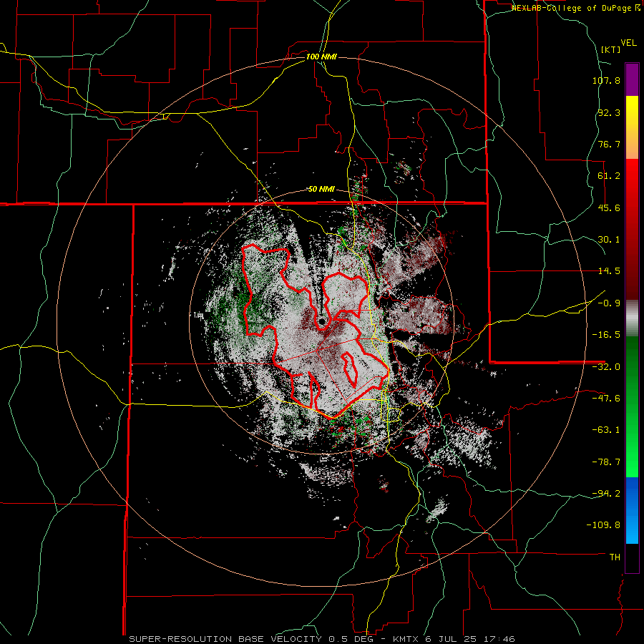Viewport: 644px width, 644px height.
Task: Select the -16.5 velocity scale value
Action: [606, 335]
